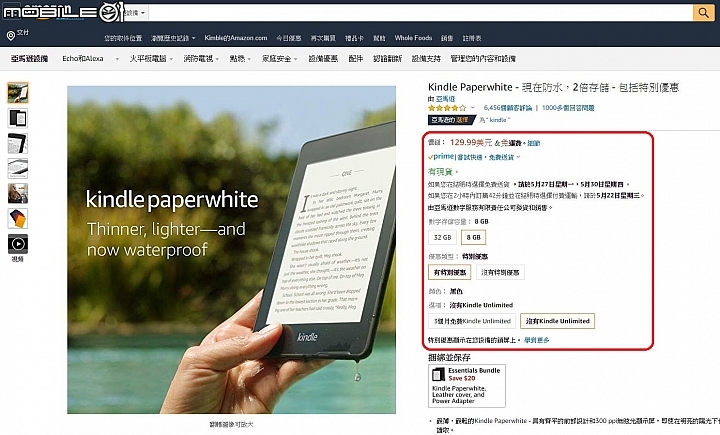
Task: Click the orange search magnifier button
Action: coord(703,12)
